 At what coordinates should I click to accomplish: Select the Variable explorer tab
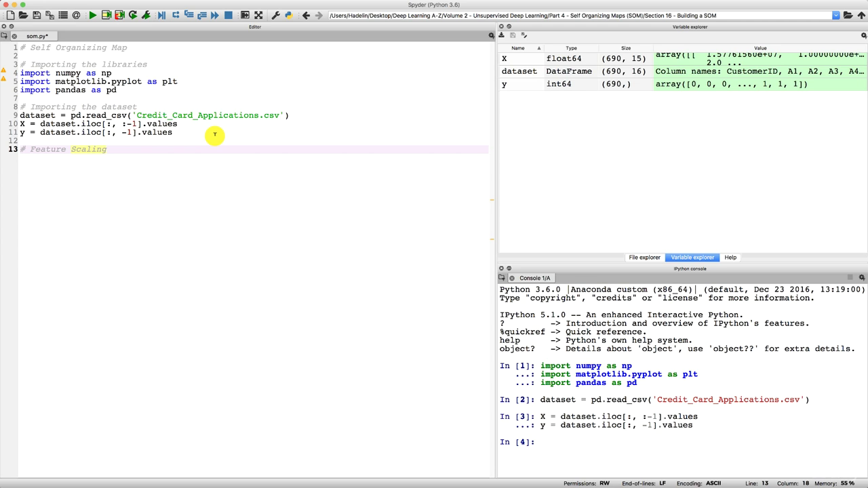692,258
